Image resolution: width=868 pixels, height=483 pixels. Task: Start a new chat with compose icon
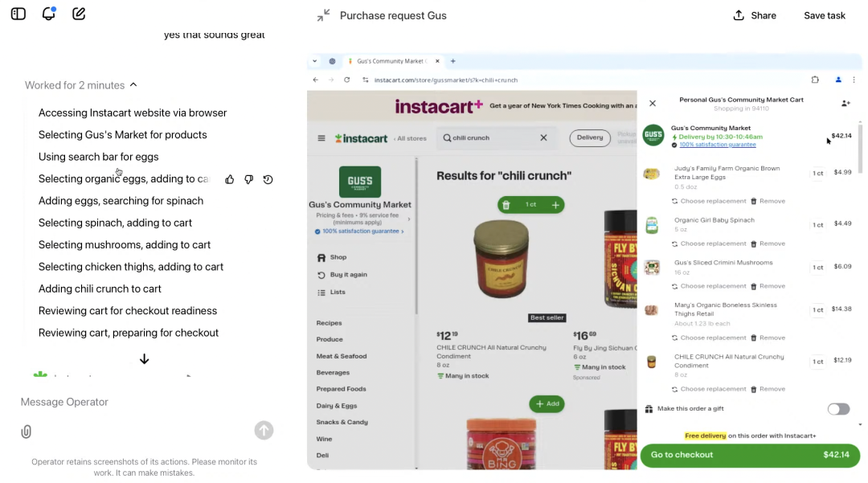(x=79, y=14)
